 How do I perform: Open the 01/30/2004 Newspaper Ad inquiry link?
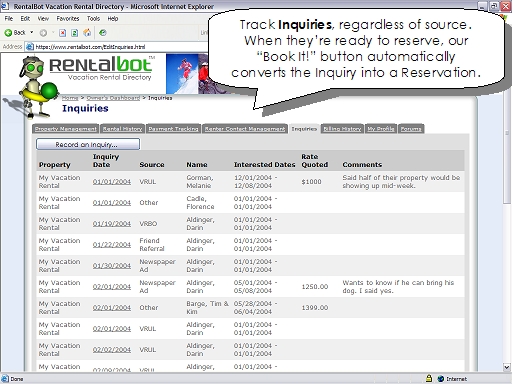click(x=112, y=266)
